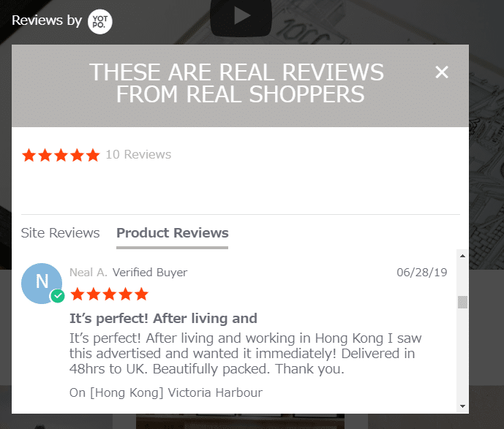The height and width of the screenshot is (429, 504).
Task: Select the Product Reviews tab
Action: click(x=173, y=233)
